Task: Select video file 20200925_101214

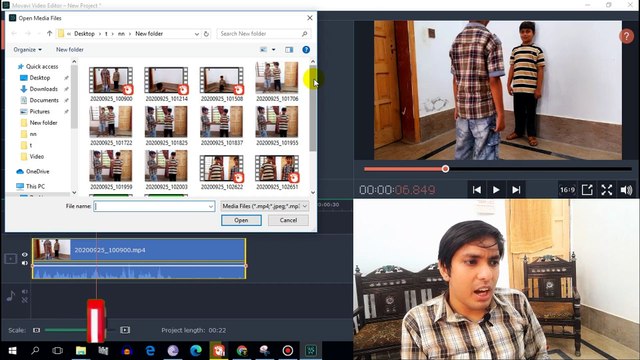Action: click(x=167, y=84)
